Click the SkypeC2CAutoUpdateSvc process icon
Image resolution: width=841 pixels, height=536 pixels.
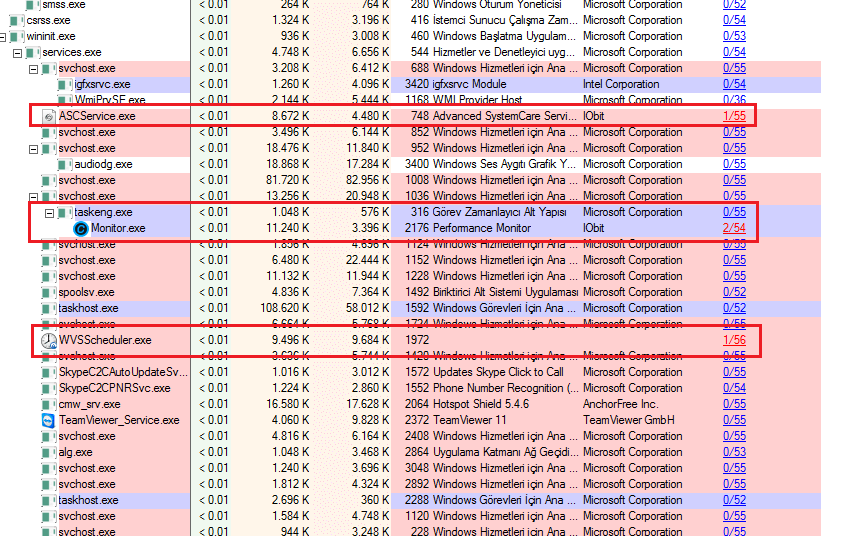(49, 372)
